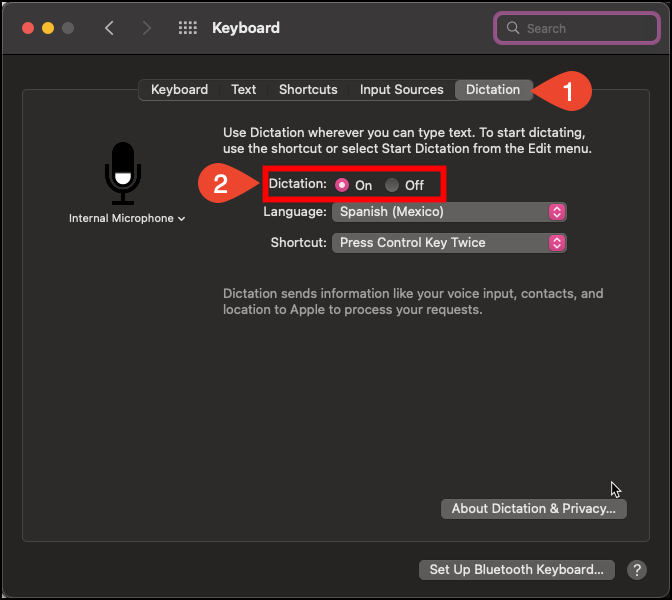Open the Shortcut dropdown for dictation

click(449, 243)
